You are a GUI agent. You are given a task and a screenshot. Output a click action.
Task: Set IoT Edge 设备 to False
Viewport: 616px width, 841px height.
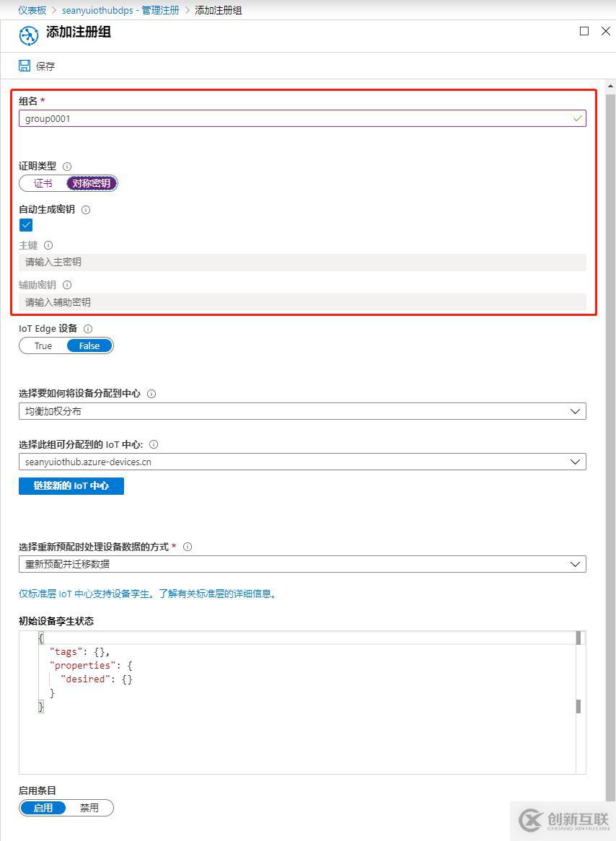(x=89, y=346)
